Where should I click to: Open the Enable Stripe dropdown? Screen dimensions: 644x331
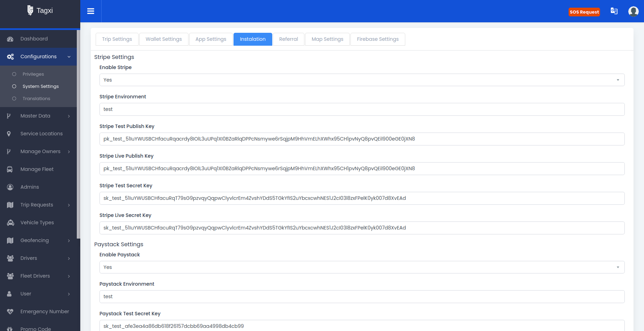[362, 80]
